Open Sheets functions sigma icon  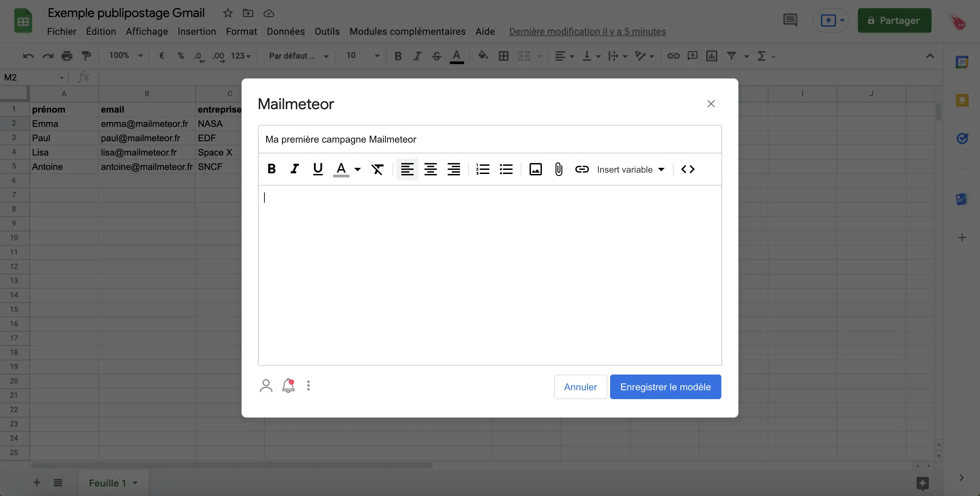(761, 56)
